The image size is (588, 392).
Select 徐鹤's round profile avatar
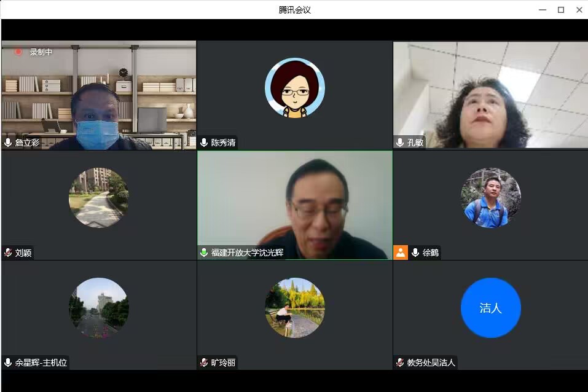coord(490,198)
